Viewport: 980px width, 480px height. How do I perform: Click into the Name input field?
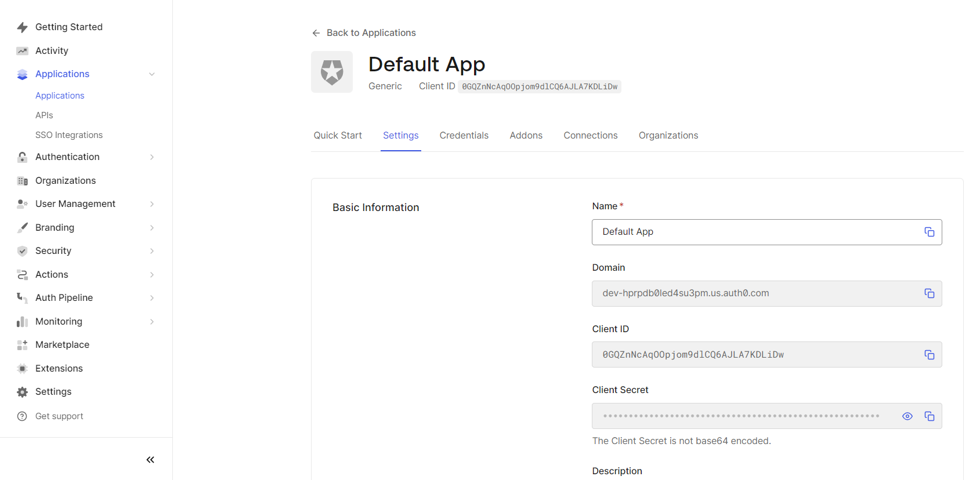(754, 232)
